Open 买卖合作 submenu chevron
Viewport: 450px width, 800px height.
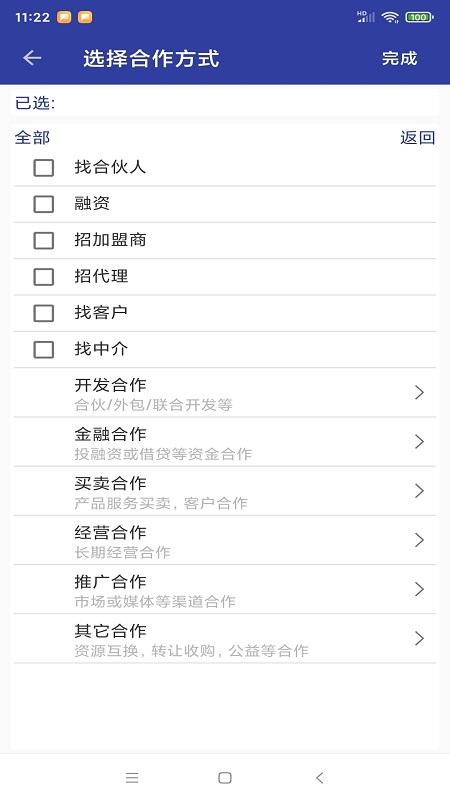(x=419, y=491)
